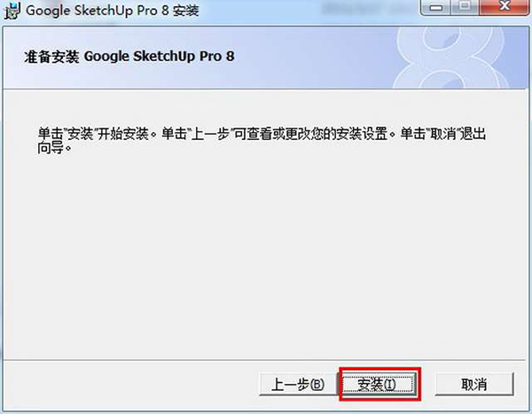Close the installer with the red X button
Image resolution: width=532 pixels, height=414 pixels.
pos(505,7)
